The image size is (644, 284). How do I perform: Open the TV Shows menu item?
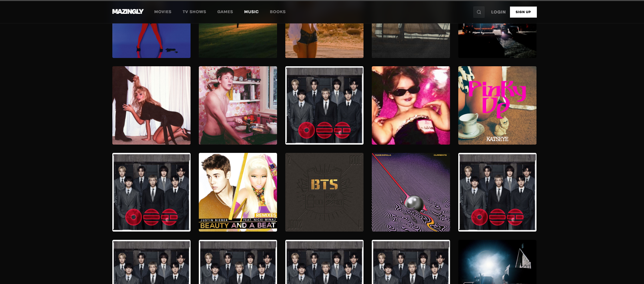click(194, 12)
